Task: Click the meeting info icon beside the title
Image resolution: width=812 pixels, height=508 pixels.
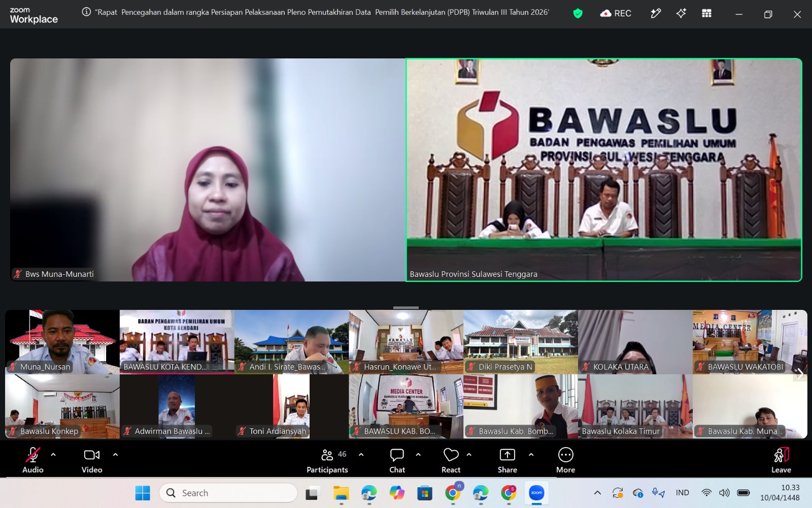Action: pyautogui.click(x=87, y=12)
